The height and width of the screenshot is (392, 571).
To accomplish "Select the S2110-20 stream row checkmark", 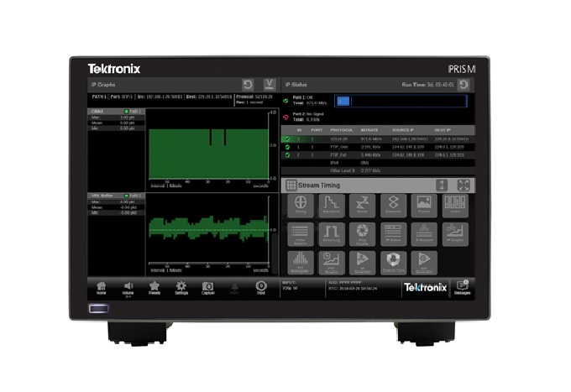I will tap(286, 139).
